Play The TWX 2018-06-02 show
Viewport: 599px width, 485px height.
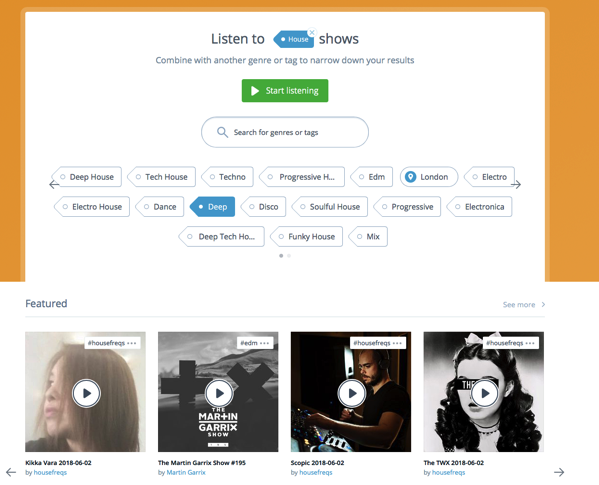[x=484, y=393]
